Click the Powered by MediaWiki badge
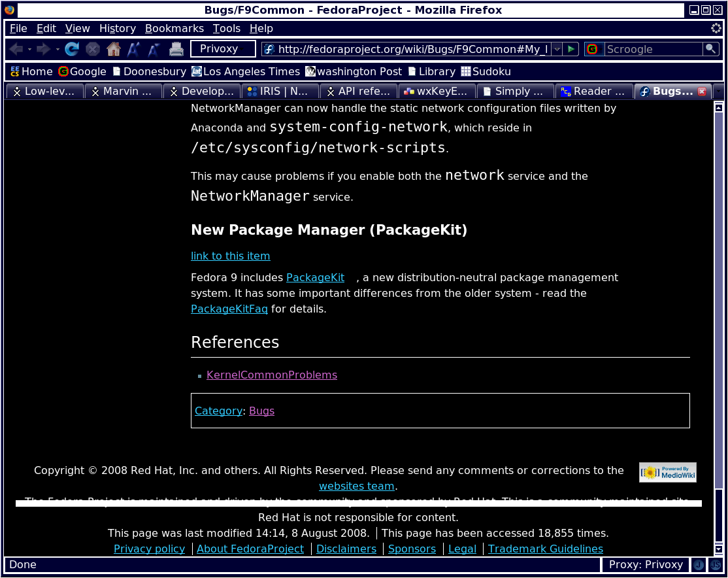This screenshot has height=578, width=728. (x=668, y=472)
